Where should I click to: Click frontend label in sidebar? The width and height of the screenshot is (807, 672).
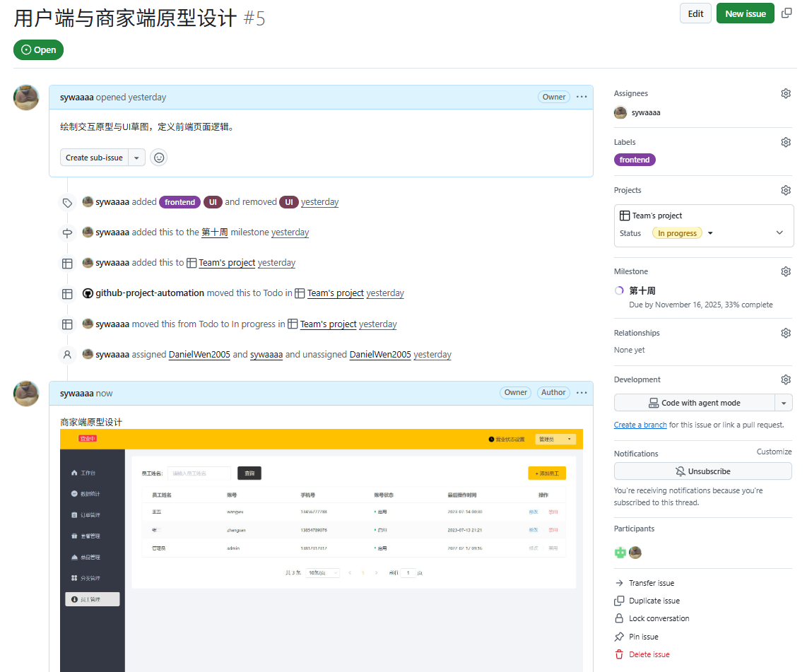point(634,160)
